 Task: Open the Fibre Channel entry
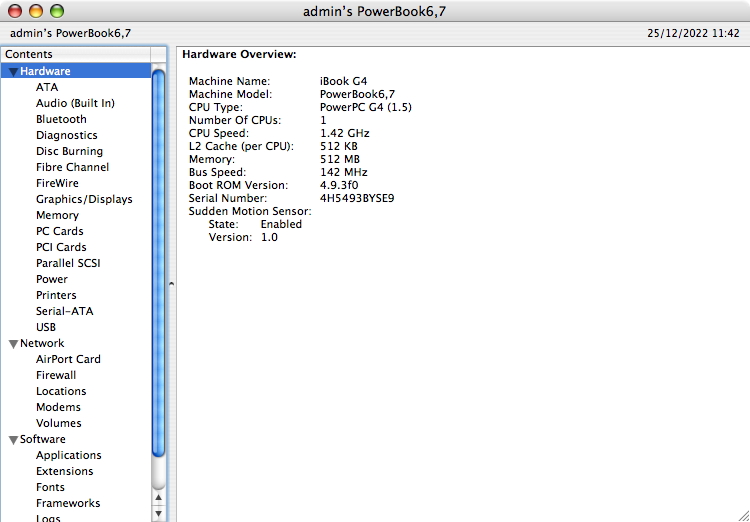click(x=72, y=167)
